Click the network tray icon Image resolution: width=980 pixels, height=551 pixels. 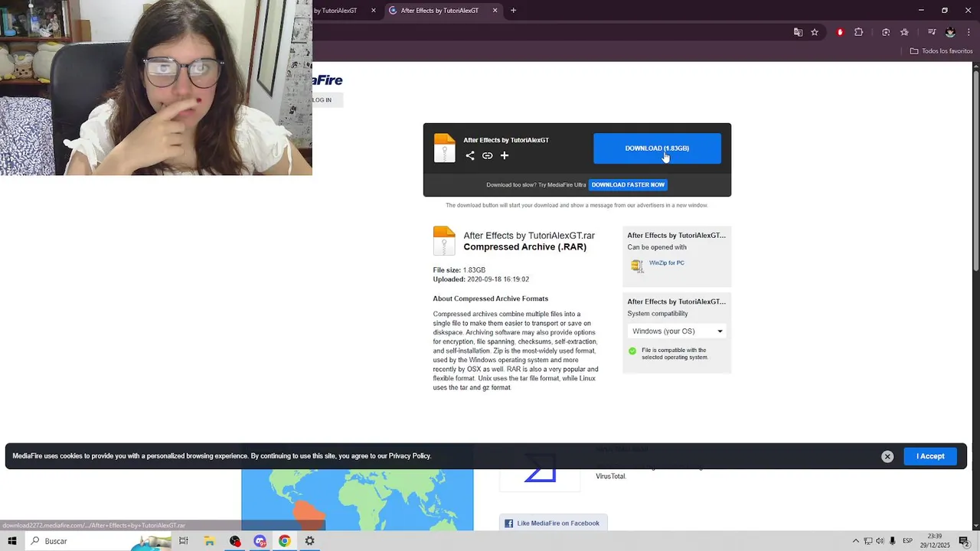(x=868, y=541)
